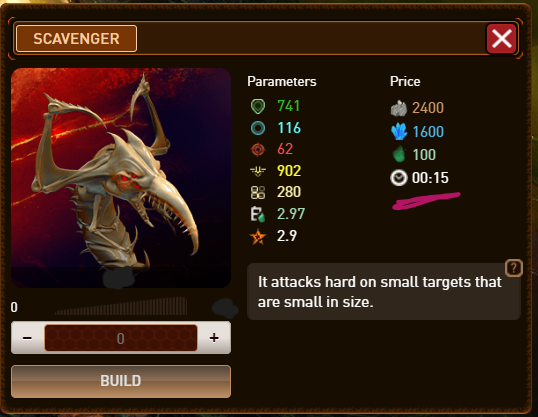Screen dimensions: 538x417
Task: Click the clock build time icon
Action: (399, 178)
